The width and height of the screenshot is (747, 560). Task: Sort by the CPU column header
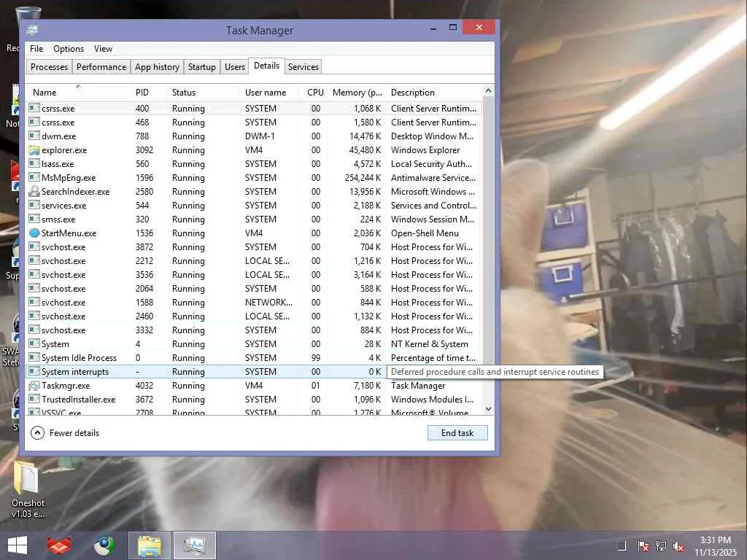pyautogui.click(x=314, y=93)
